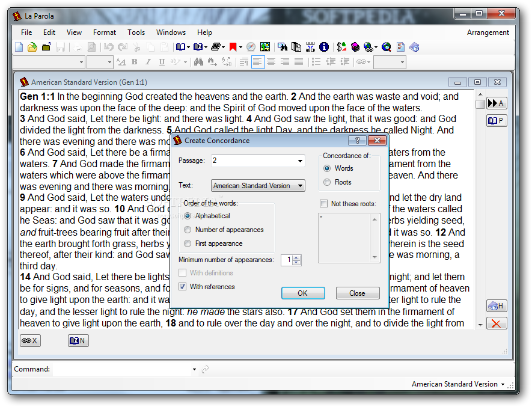The height and width of the screenshot is (407, 532).
Task: Click the H help button in text window
Action: [x=497, y=306]
